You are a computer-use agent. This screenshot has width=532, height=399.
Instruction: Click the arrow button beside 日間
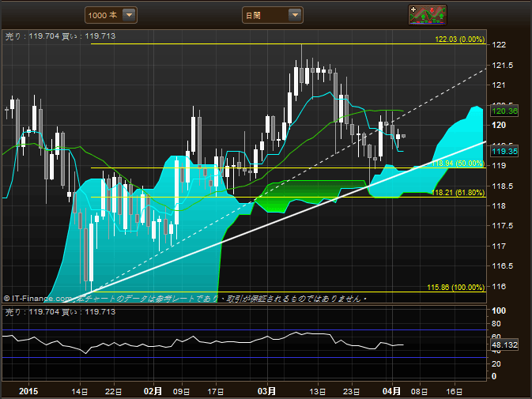click(x=295, y=15)
